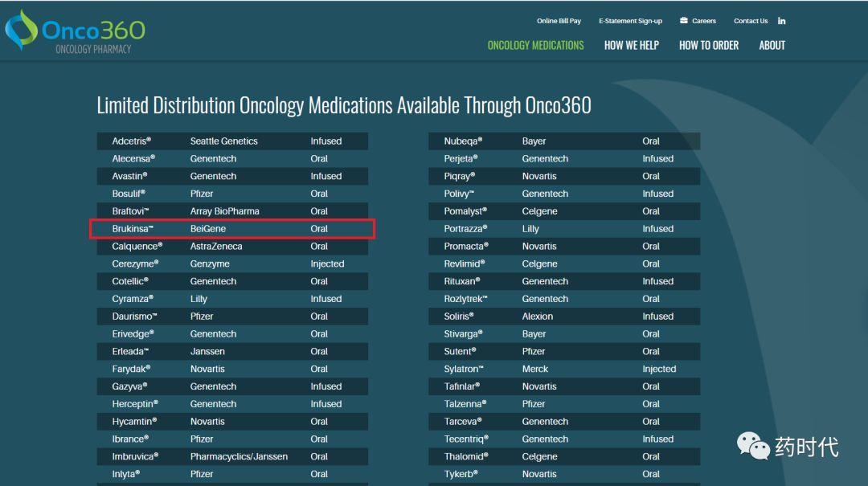Select the Farydak medication name
This screenshot has height=486, width=868.
coord(131,370)
